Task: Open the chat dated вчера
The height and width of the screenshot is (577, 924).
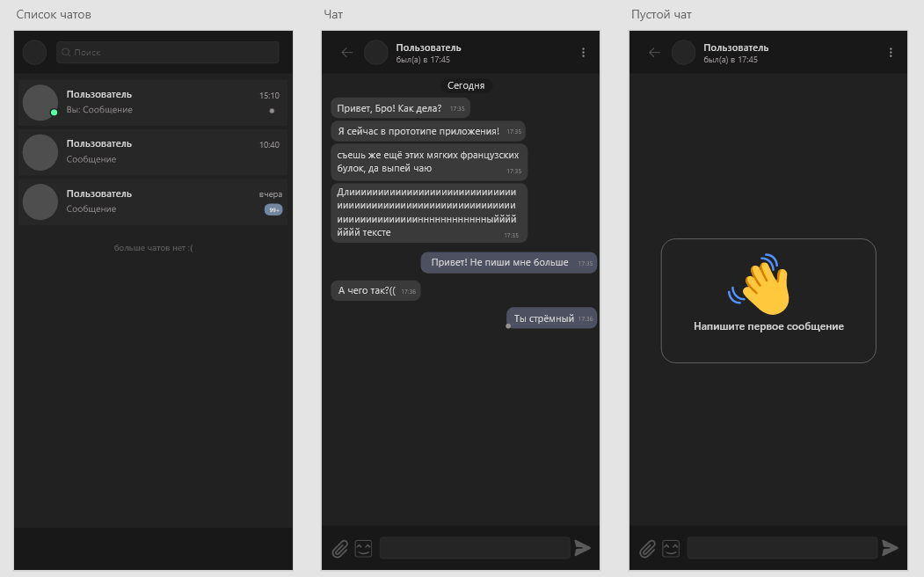Action: tap(153, 201)
